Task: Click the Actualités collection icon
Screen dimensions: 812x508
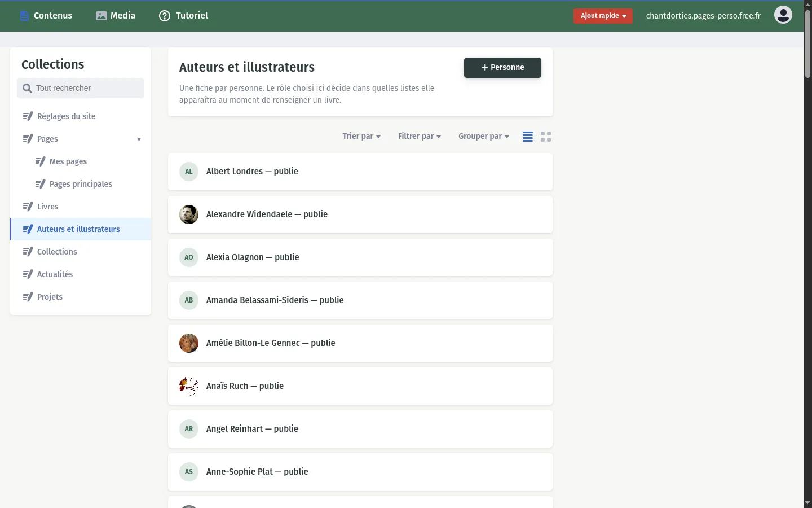Action: [28, 274]
